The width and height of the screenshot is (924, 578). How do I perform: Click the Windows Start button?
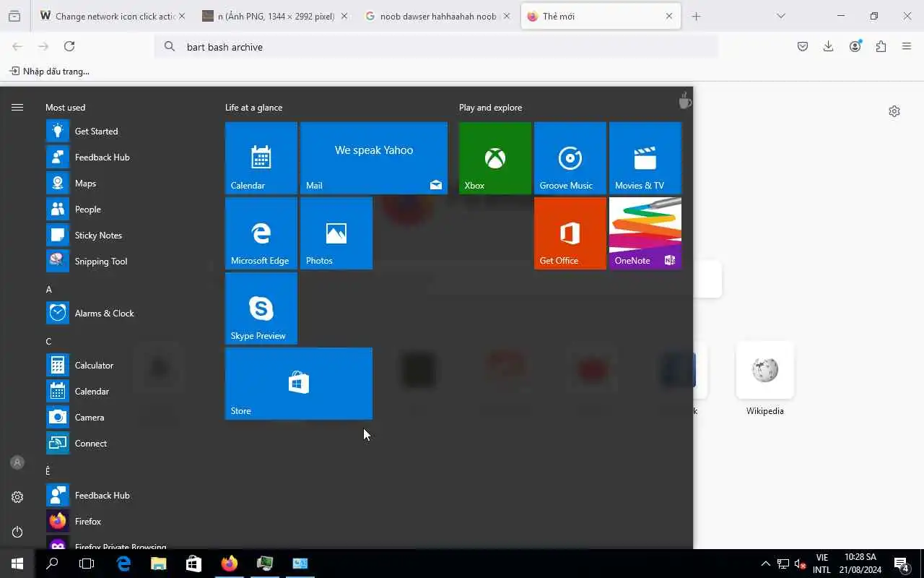tap(17, 564)
